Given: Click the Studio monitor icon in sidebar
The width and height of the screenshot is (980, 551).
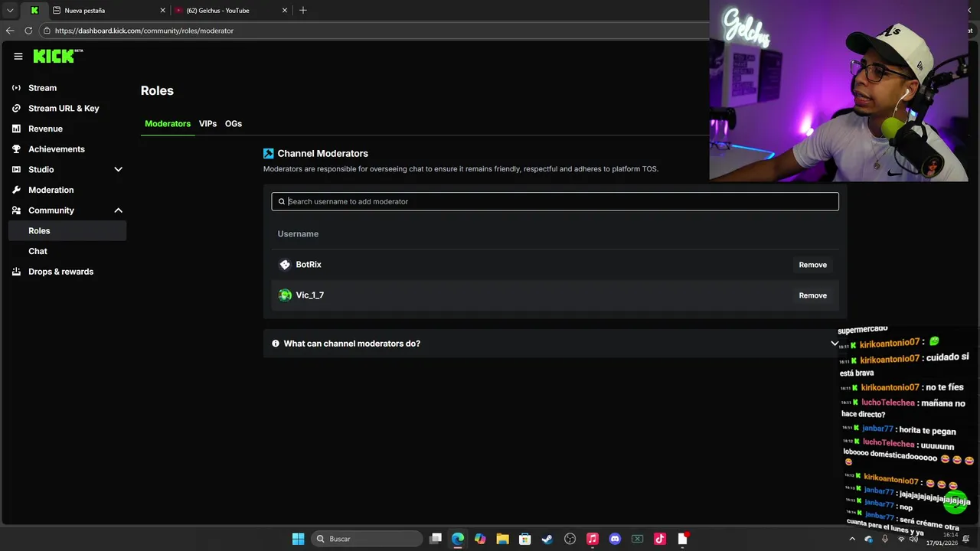Looking at the screenshot, I should [16, 170].
